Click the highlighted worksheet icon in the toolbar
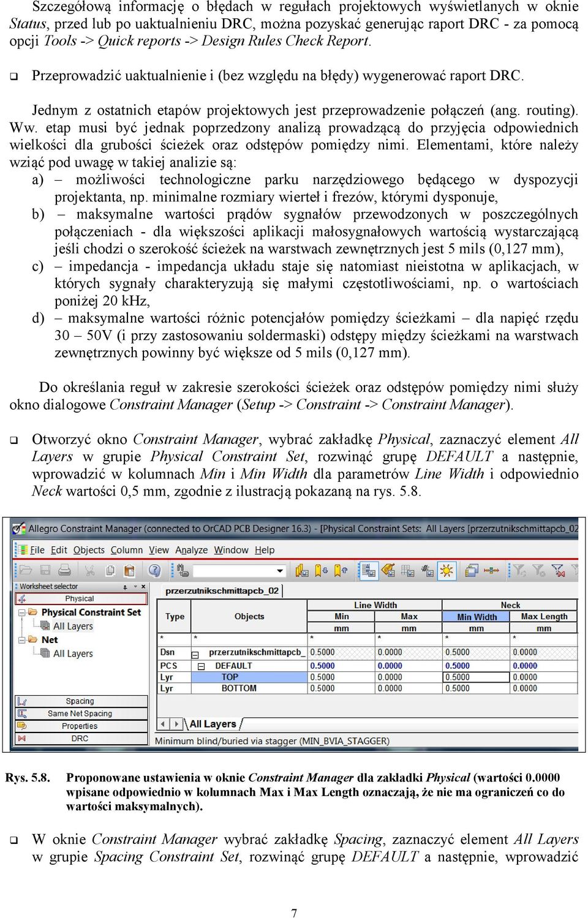Viewport: 588px width, 918px height. (x=368, y=570)
